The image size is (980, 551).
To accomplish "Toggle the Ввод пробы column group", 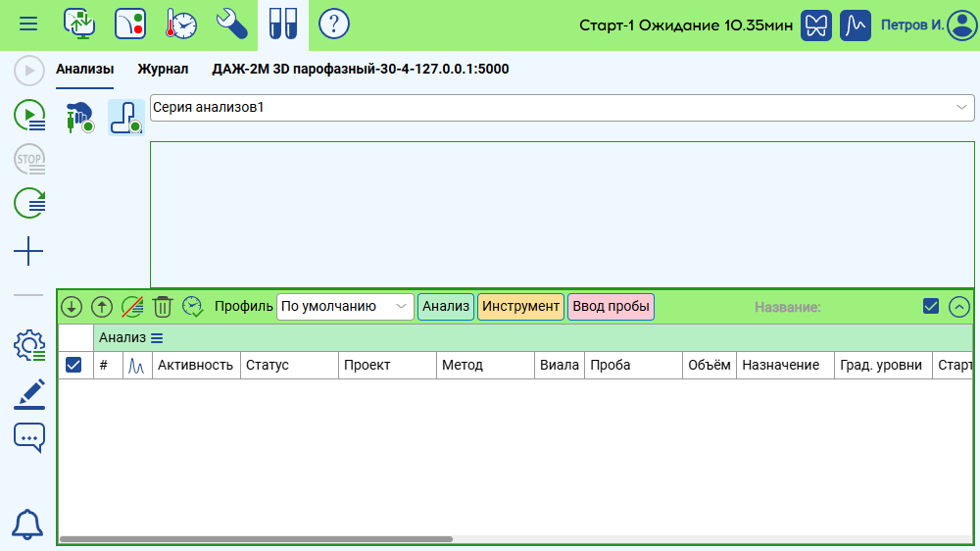I will click(611, 307).
